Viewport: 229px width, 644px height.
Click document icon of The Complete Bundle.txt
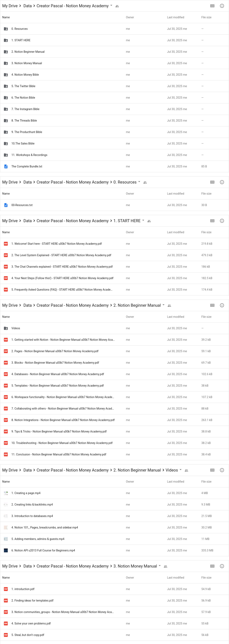tap(6, 166)
